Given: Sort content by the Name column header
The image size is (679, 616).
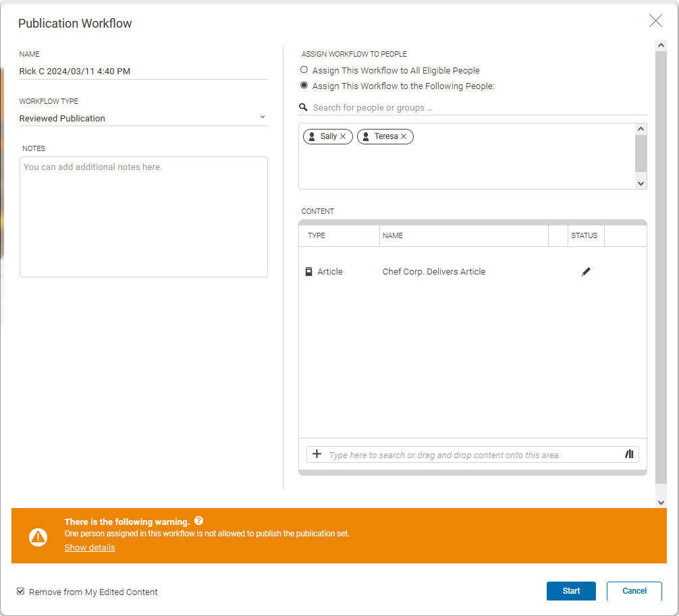Looking at the screenshot, I should (x=393, y=235).
